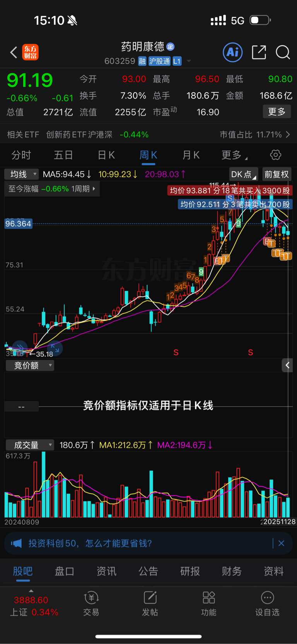Image resolution: width=297 pixels, height=644 pixels.
Task: Share the stock page via export icon
Action: pyautogui.click(x=259, y=52)
